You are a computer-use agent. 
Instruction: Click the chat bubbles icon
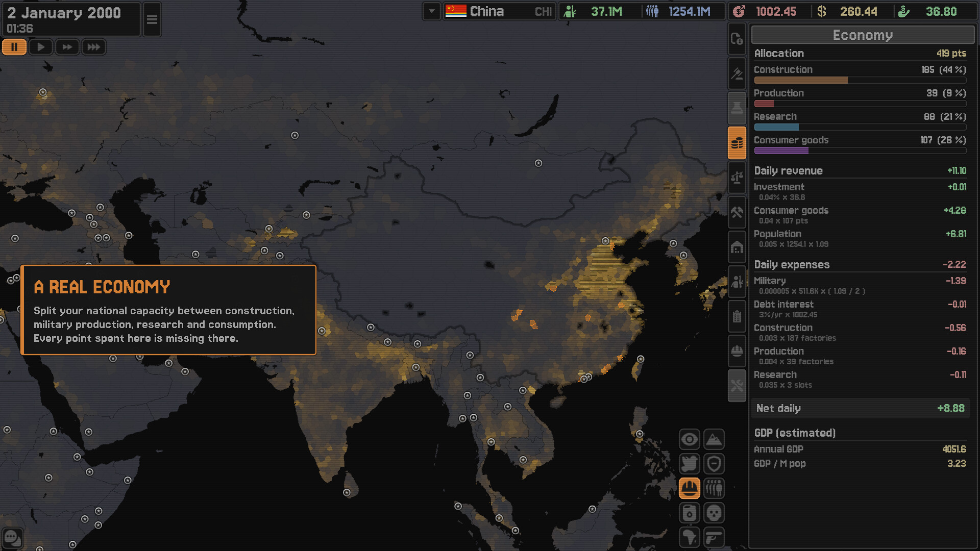point(12,538)
